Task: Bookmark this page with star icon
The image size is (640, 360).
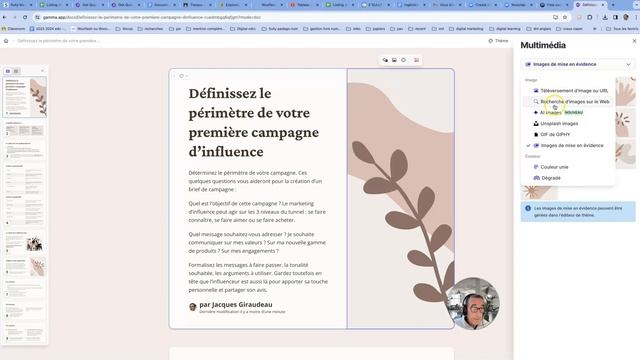Action: coord(565,18)
